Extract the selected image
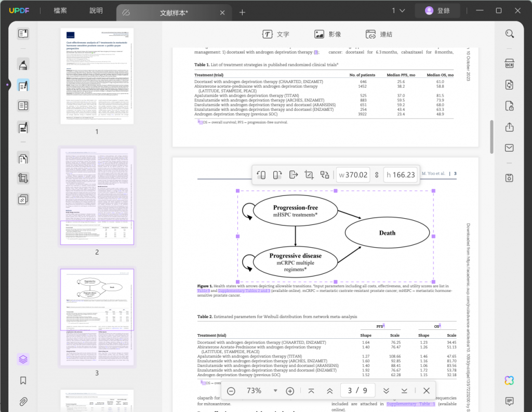The image size is (532, 412). tap(293, 175)
